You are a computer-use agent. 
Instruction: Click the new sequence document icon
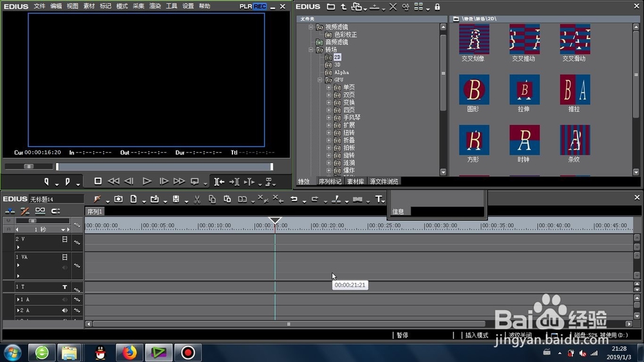(x=133, y=199)
